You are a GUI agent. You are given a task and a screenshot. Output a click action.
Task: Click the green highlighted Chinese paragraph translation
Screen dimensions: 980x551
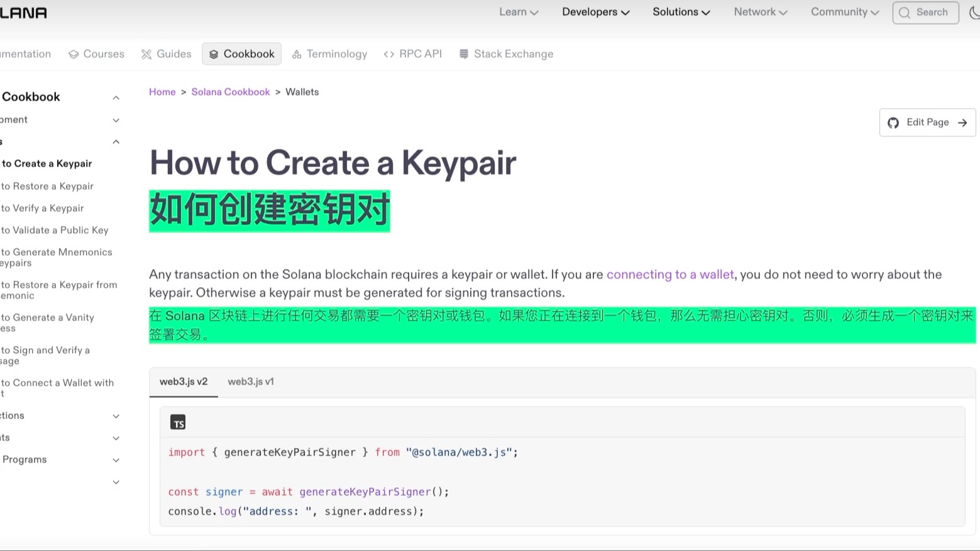pyautogui.click(x=562, y=325)
